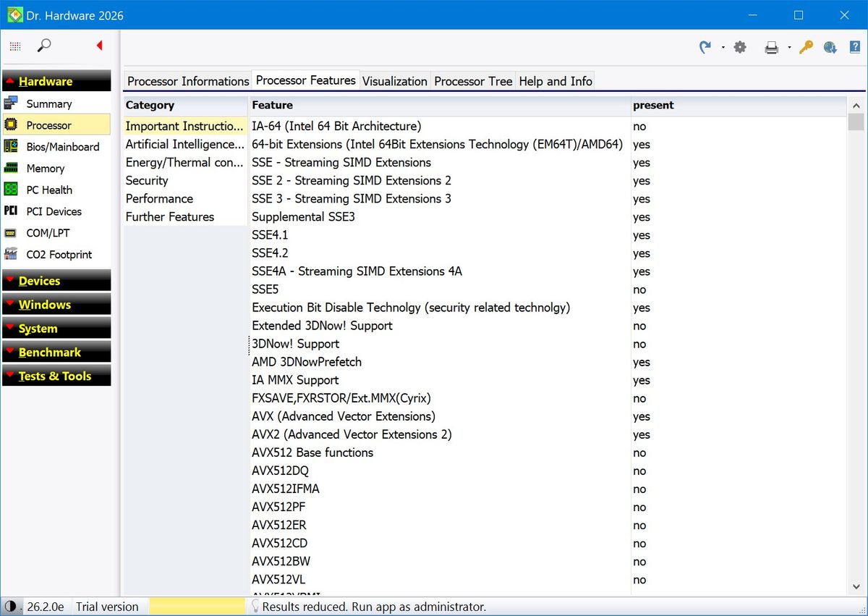Open the dropdown arrow beside the refresh icon
Viewport: 868px width, 616px height.
(723, 48)
